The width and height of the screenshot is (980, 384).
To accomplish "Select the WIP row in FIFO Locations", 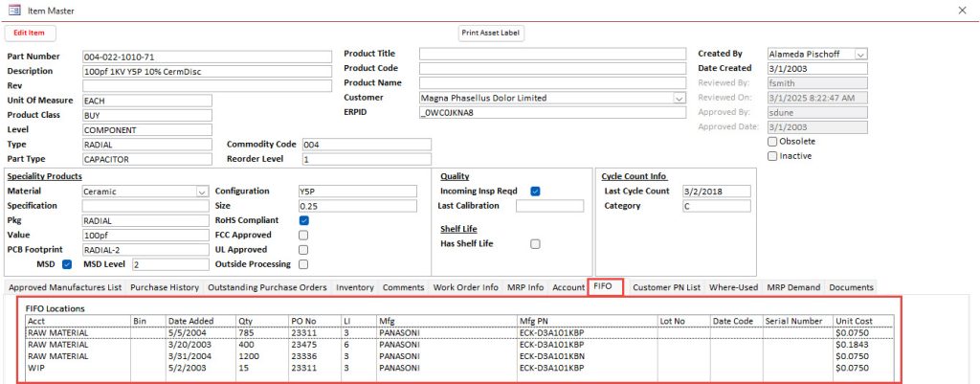I will tap(459, 367).
